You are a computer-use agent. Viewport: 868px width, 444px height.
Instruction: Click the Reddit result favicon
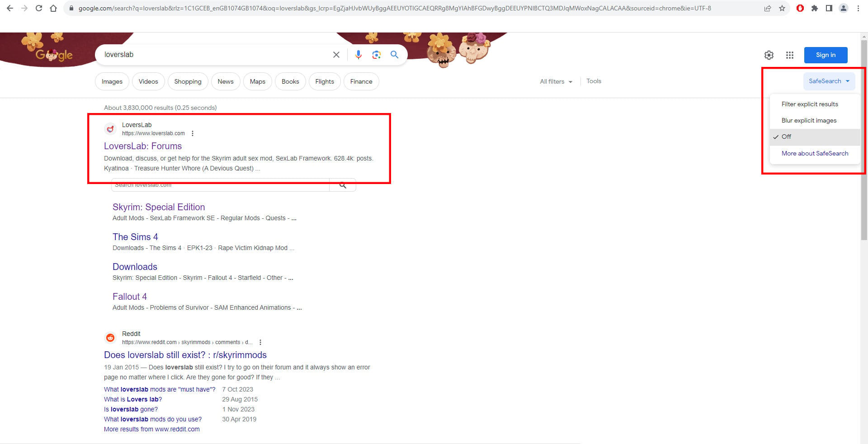(x=110, y=338)
